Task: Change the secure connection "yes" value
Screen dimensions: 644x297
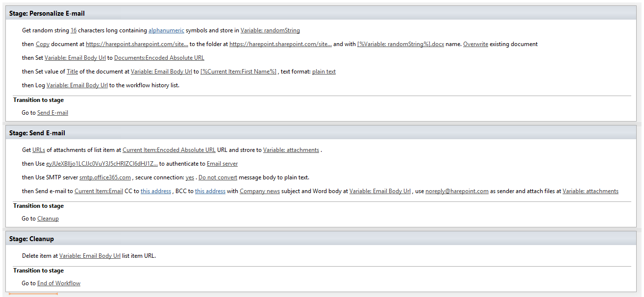Action: 190,177
